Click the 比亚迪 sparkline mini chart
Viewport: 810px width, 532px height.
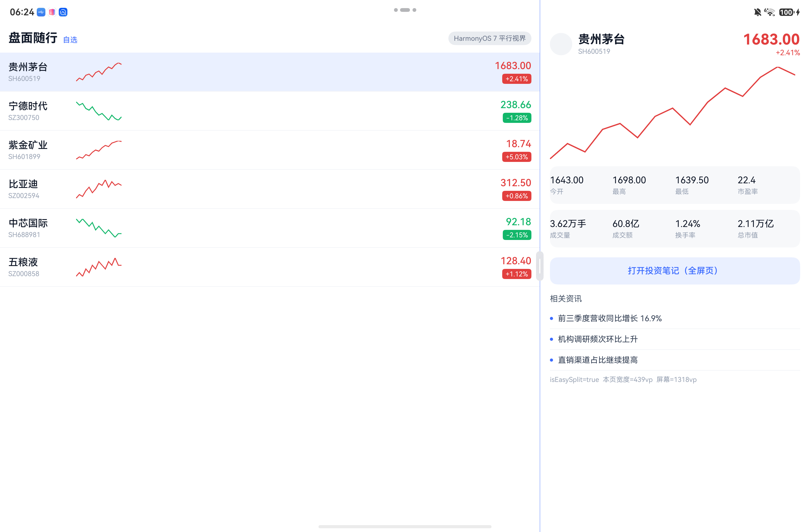[99, 189]
